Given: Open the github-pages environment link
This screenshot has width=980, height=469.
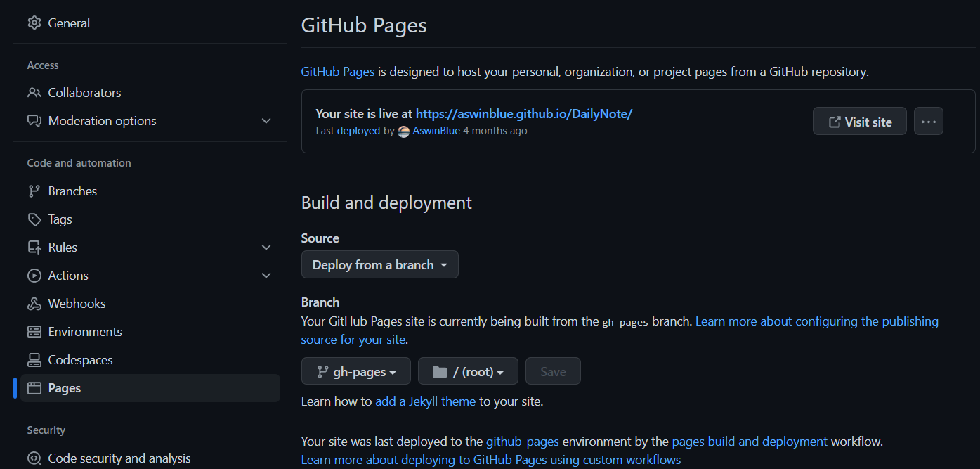Looking at the screenshot, I should [523, 442].
